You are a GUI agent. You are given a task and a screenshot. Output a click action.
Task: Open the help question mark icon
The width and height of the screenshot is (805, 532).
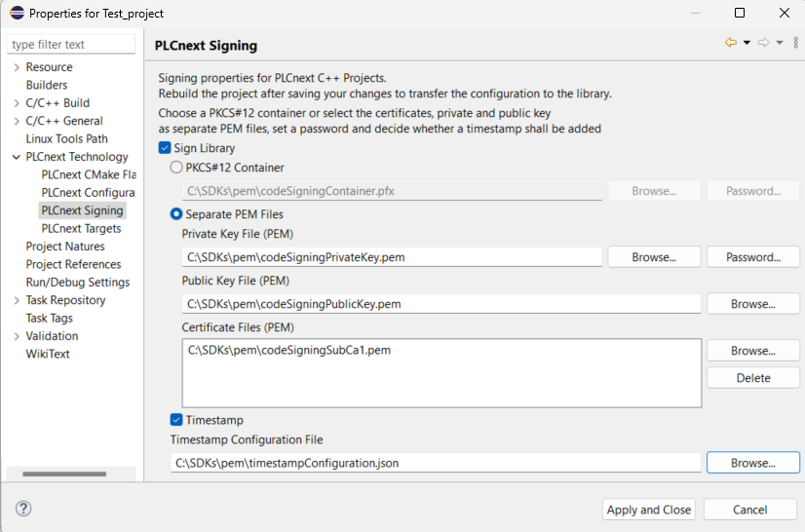coord(23,509)
